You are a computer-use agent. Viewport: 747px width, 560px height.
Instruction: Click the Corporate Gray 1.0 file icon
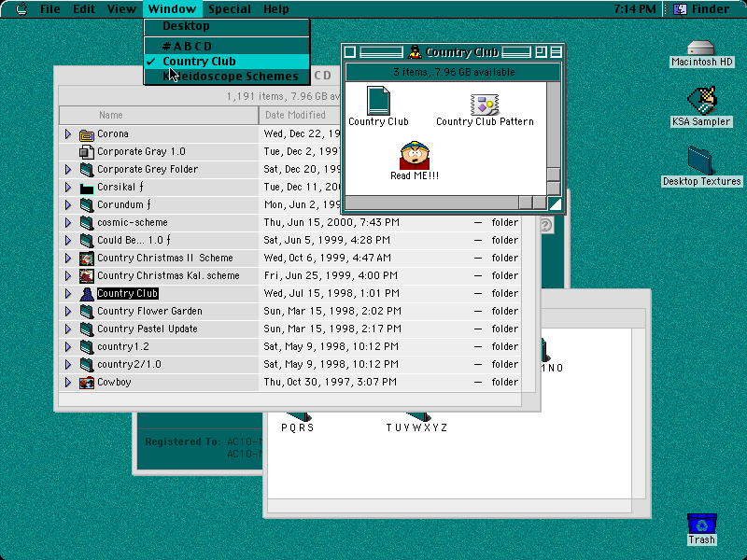pos(87,152)
